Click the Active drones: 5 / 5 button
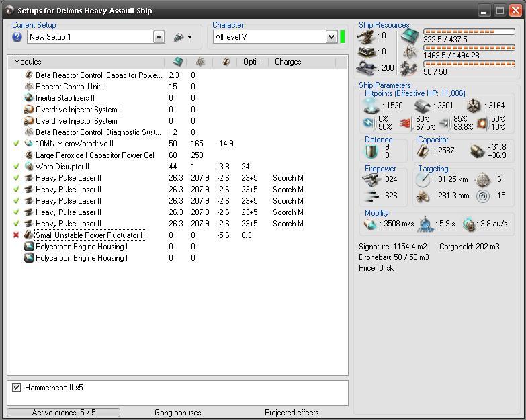Screen dimensions: 526x420 [x=63, y=413]
